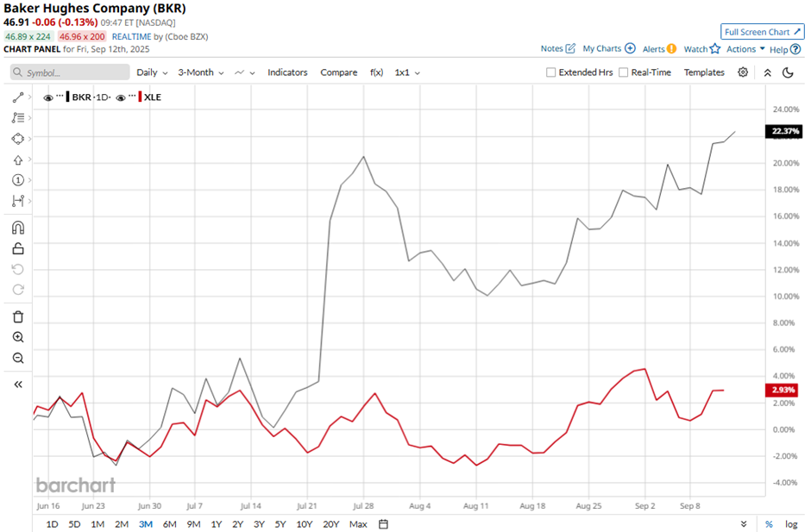Screen dimensions: 811x532
Task: Open XLE series options ellipsis
Action: 132,96
